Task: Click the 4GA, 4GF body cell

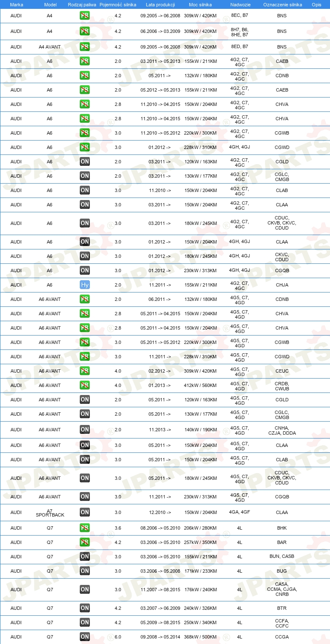Action: (x=240, y=512)
